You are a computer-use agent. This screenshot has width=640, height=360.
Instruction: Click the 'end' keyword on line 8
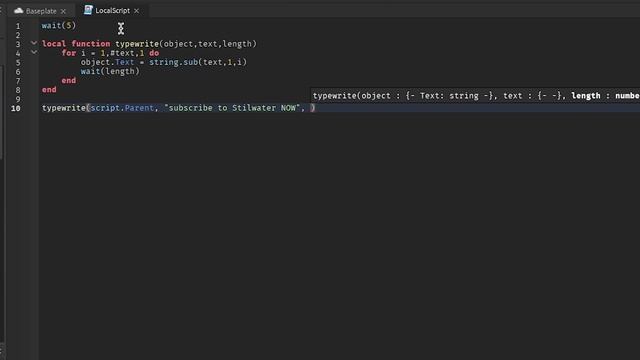(x=49, y=89)
